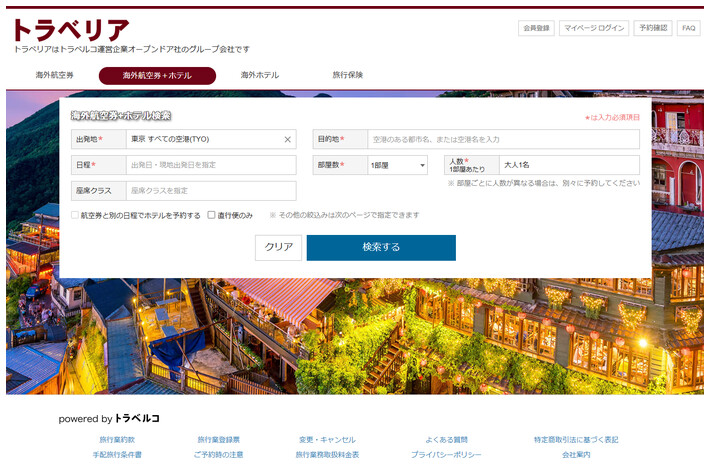Open the 予約確認 page
Viewport: 710px width, 476px height.
(652, 28)
